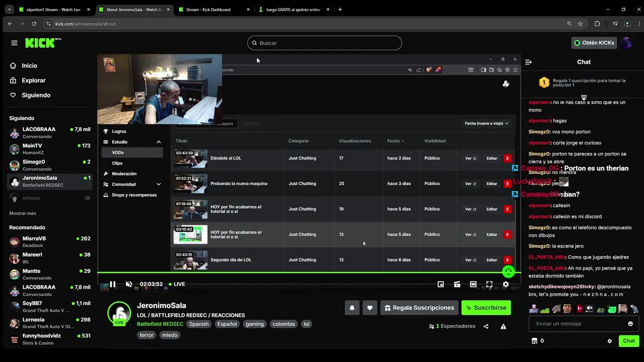The image size is (644, 362).
Task: Toggle notifications bell for JeronimoSala
Action: [x=352, y=308]
